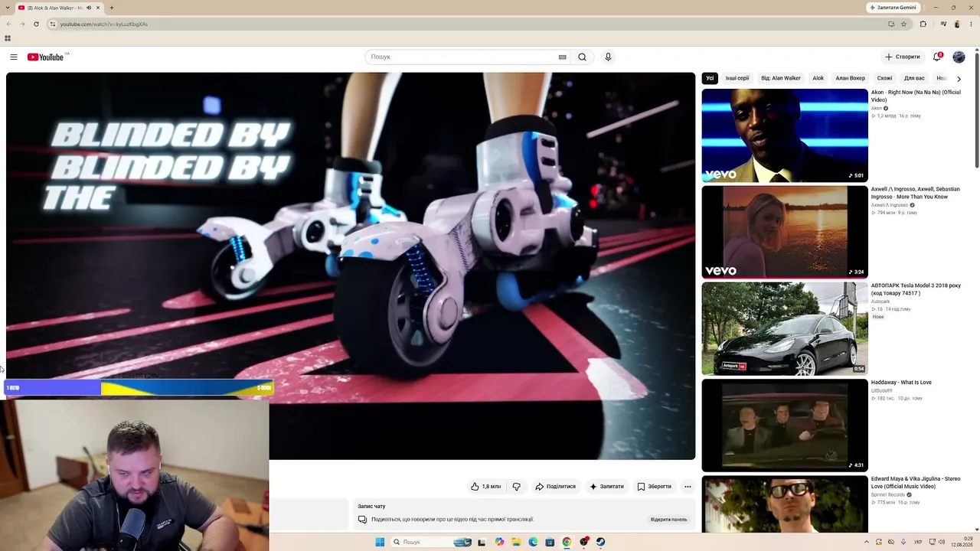Open the Haddaway video thumbnail
Image resolution: width=980 pixels, height=551 pixels.
pyautogui.click(x=785, y=425)
